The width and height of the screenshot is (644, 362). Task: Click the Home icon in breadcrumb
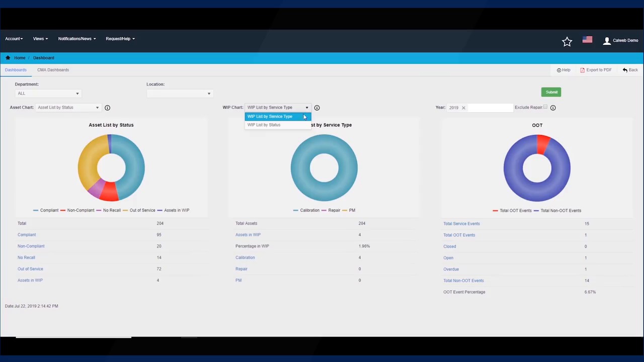[x=8, y=58]
